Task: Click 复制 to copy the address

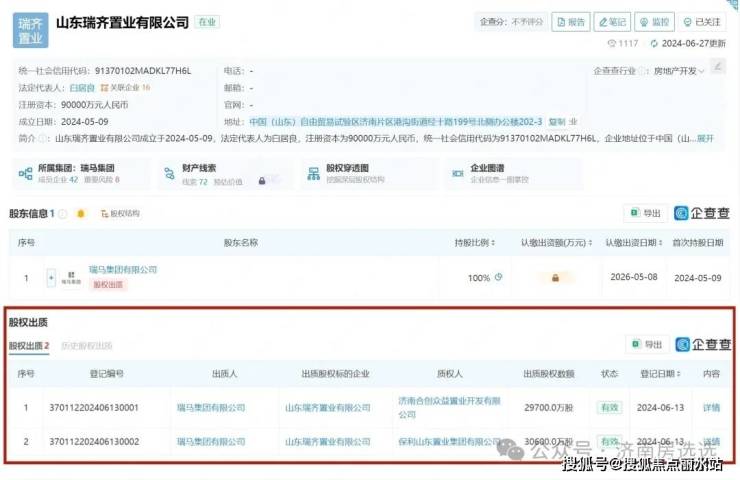Action: point(556,122)
